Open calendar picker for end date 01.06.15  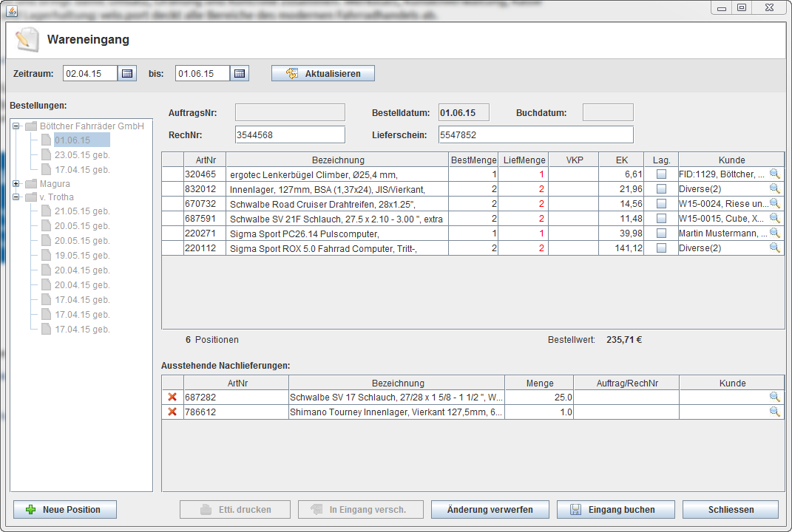pyautogui.click(x=240, y=73)
